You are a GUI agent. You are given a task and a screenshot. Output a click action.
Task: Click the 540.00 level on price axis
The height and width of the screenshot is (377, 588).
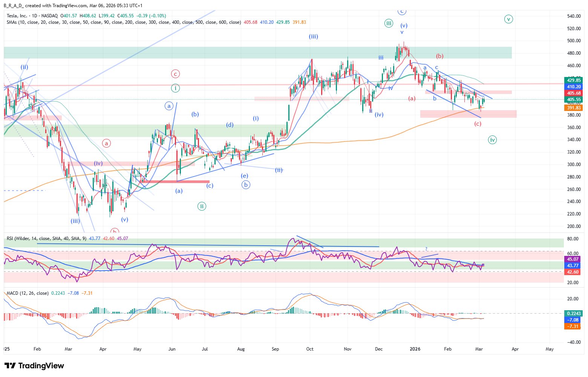point(573,16)
